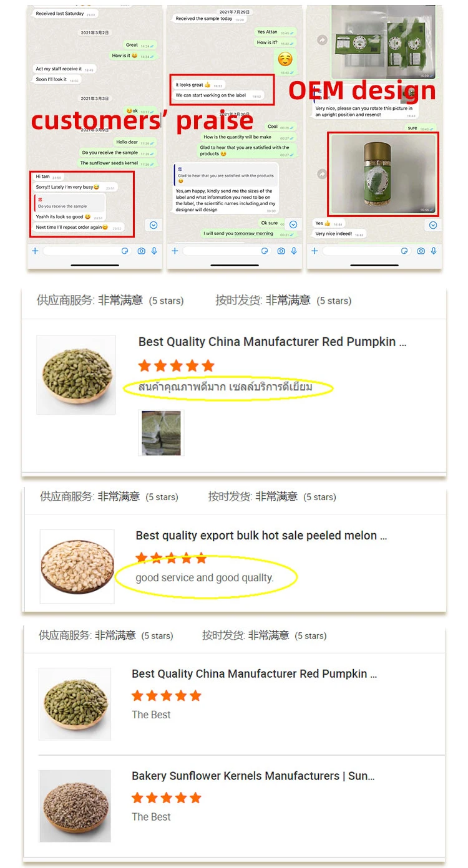Expand scroll-down chevron in customers' praise chat
This screenshot has width=468, height=868.
click(154, 225)
